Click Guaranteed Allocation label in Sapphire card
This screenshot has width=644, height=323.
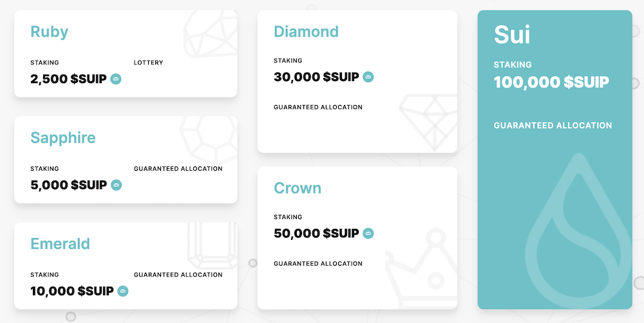click(x=178, y=169)
